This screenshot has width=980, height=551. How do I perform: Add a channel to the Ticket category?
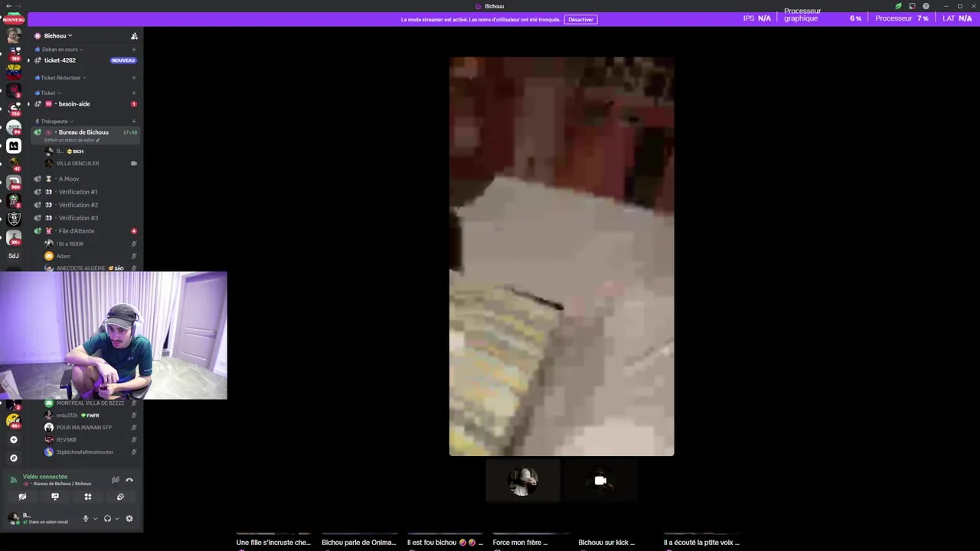point(134,93)
